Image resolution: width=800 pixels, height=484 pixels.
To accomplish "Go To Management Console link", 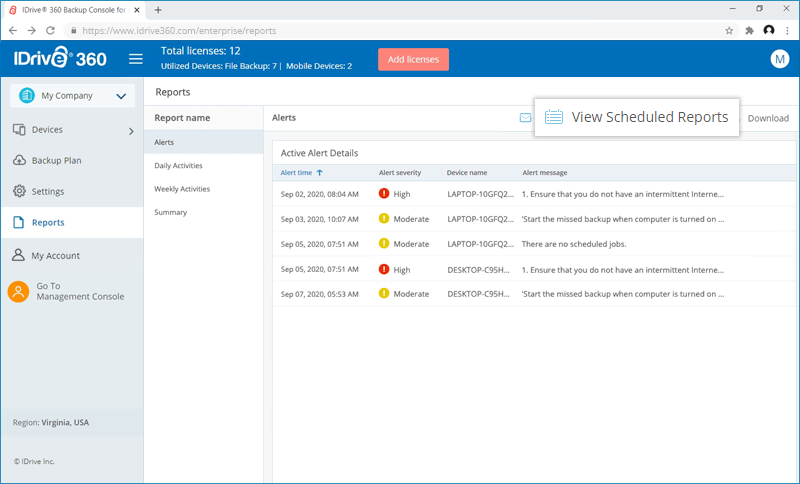I will [x=80, y=291].
